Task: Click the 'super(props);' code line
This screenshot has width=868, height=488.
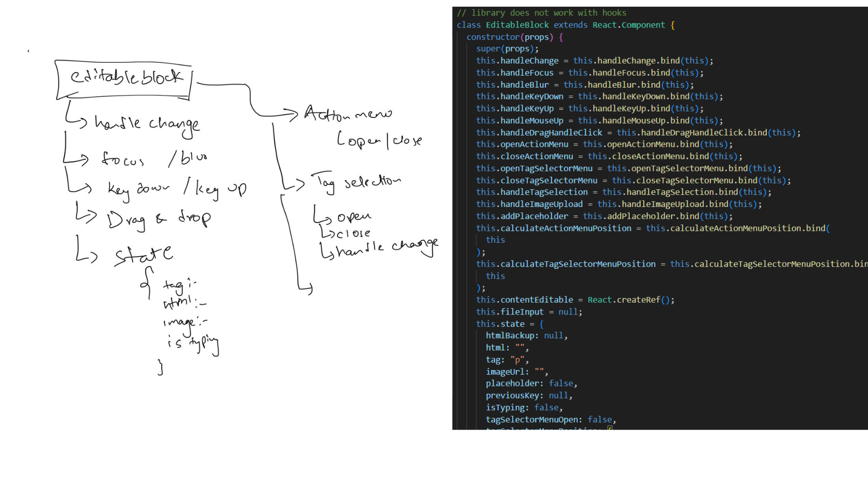Action: pyautogui.click(x=507, y=49)
